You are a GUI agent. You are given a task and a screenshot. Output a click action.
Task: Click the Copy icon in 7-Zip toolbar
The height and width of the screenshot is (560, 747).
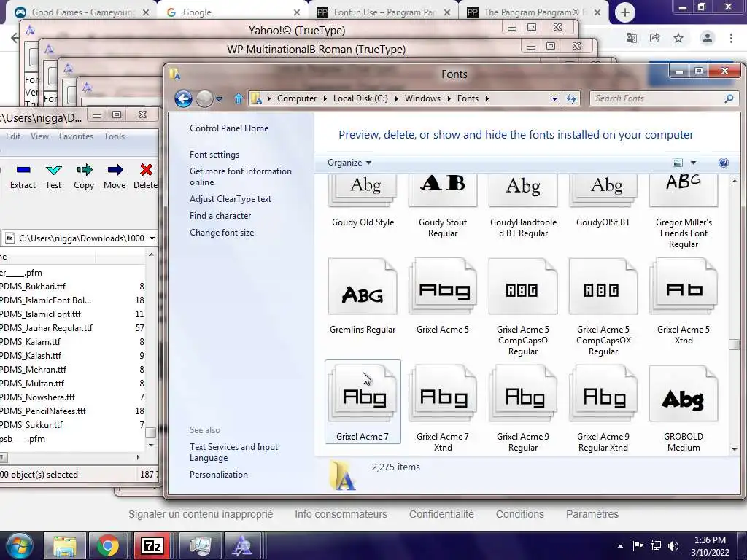(85, 170)
